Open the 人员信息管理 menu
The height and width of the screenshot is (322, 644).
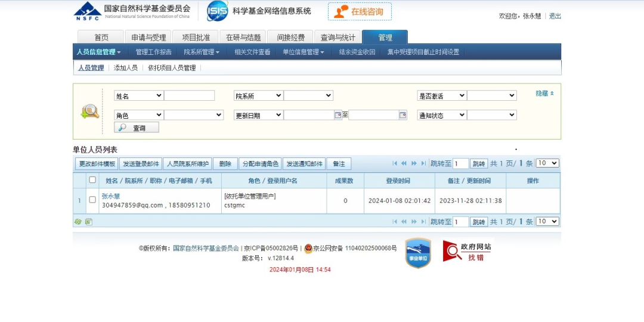click(x=98, y=52)
